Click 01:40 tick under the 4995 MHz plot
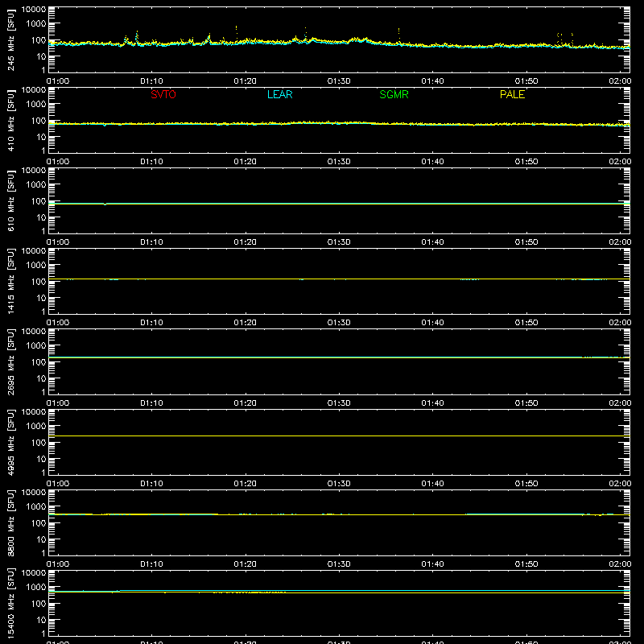The height and width of the screenshot is (644, 644). [x=432, y=484]
